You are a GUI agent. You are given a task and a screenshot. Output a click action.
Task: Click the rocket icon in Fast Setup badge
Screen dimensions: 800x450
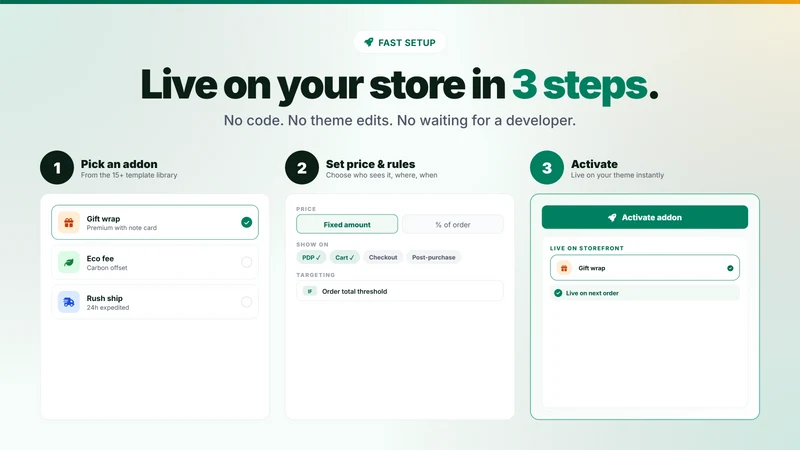pos(368,42)
